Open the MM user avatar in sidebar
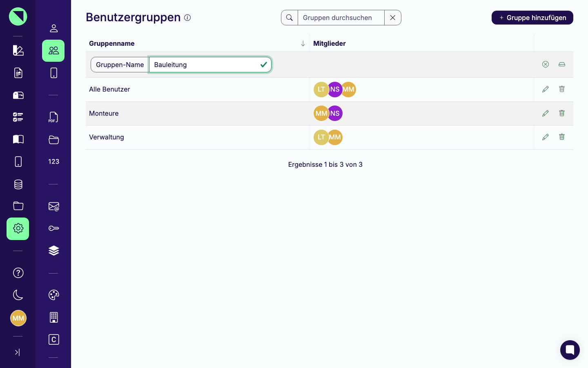Screen dimensions: 588x368 click(x=18, y=318)
